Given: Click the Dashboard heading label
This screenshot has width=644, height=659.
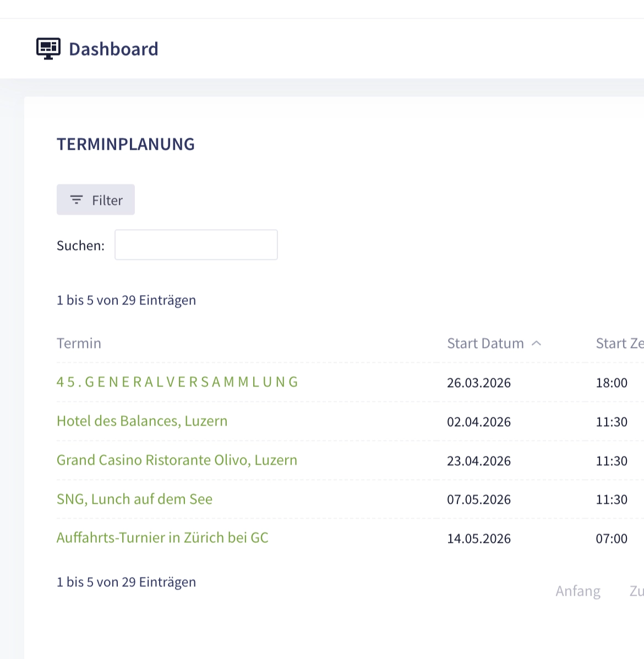Looking at the screenshot, I should 113,49.
